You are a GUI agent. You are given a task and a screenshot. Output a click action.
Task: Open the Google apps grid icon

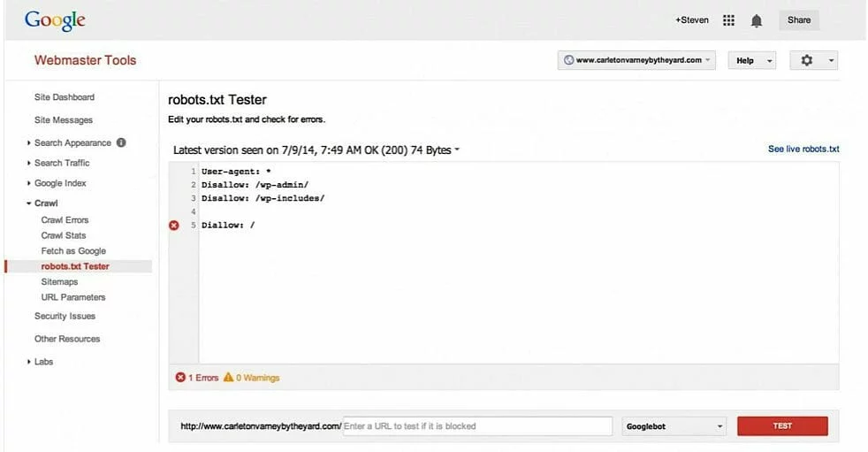729,20
